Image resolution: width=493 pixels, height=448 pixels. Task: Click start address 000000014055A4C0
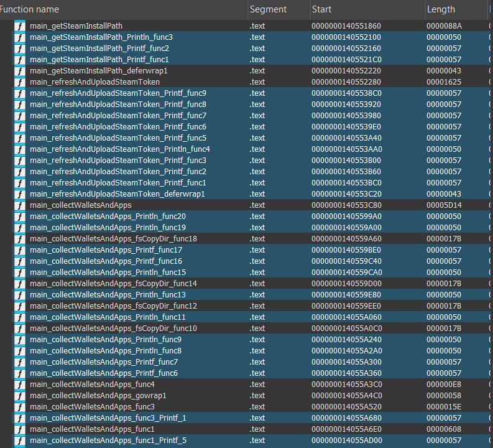point(346,396)
